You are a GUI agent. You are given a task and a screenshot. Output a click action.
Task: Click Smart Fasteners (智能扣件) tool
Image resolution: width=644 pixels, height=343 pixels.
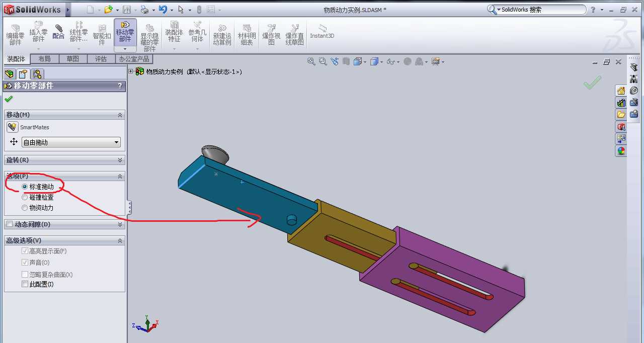point(102,34)
